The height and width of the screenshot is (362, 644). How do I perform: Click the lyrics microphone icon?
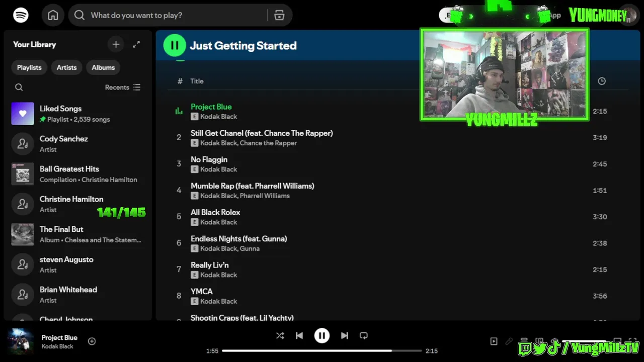[x=509, y=341]
